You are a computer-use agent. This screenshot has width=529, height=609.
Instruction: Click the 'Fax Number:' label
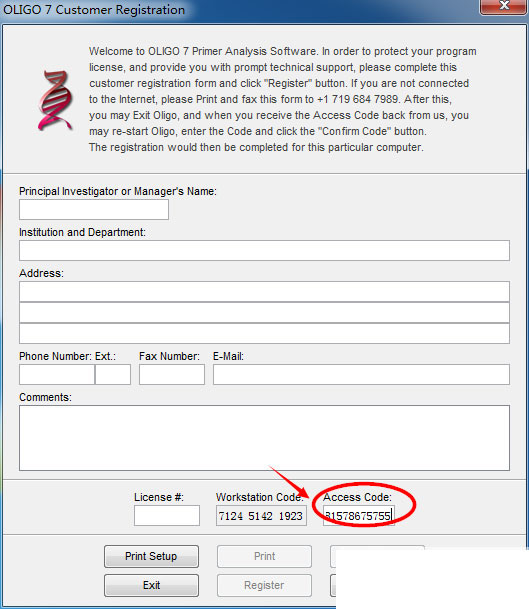tap(169, 356)
